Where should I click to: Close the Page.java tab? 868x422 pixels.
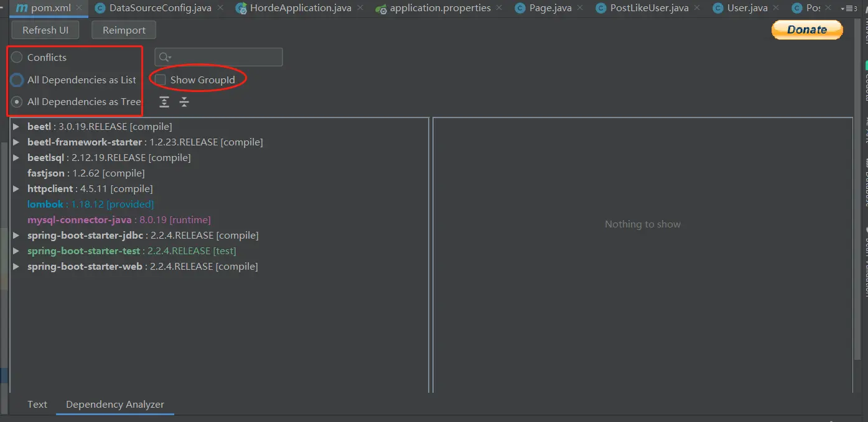coord(581,8)
